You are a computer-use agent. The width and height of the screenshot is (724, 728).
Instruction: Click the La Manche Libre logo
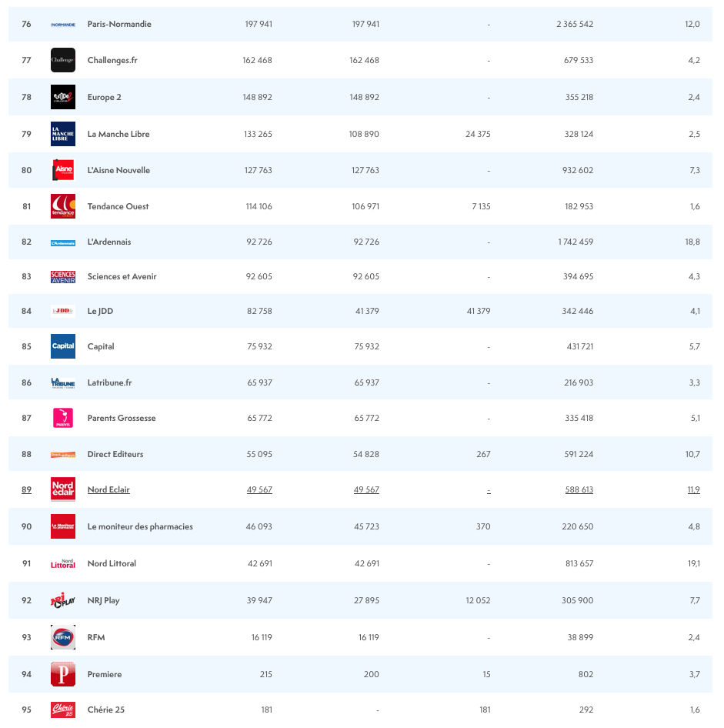(63, 134)
